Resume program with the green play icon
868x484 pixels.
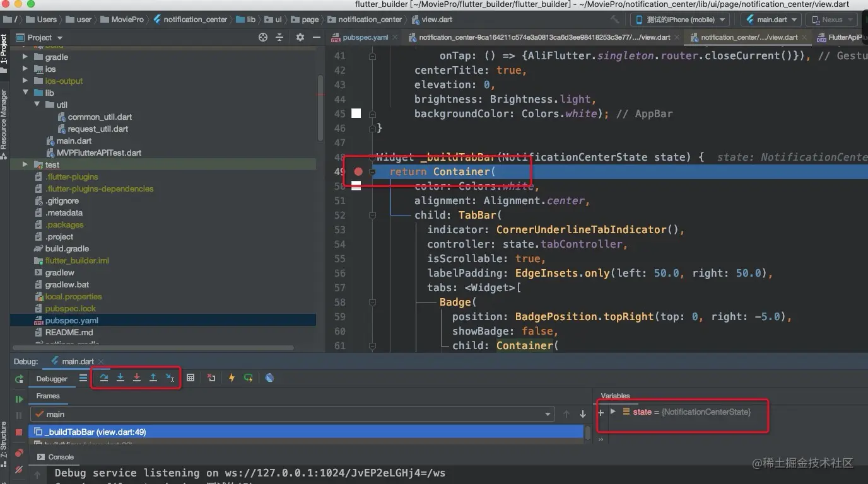(x=19, y=400)
